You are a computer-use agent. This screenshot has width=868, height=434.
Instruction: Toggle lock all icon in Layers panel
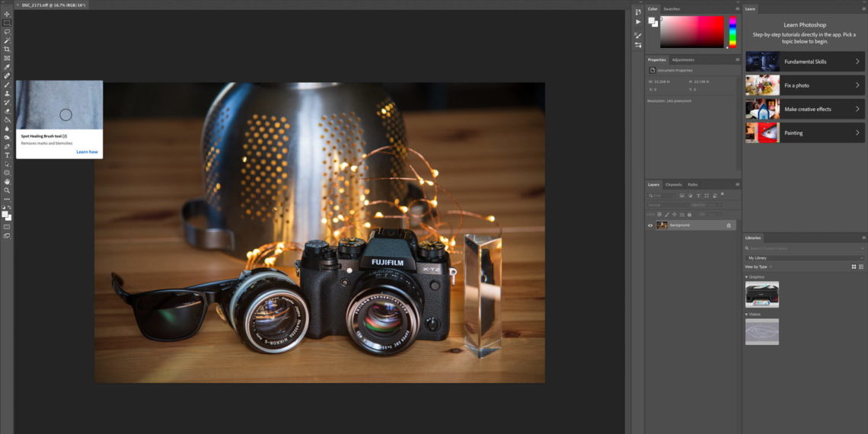click(x=688, y=214)
